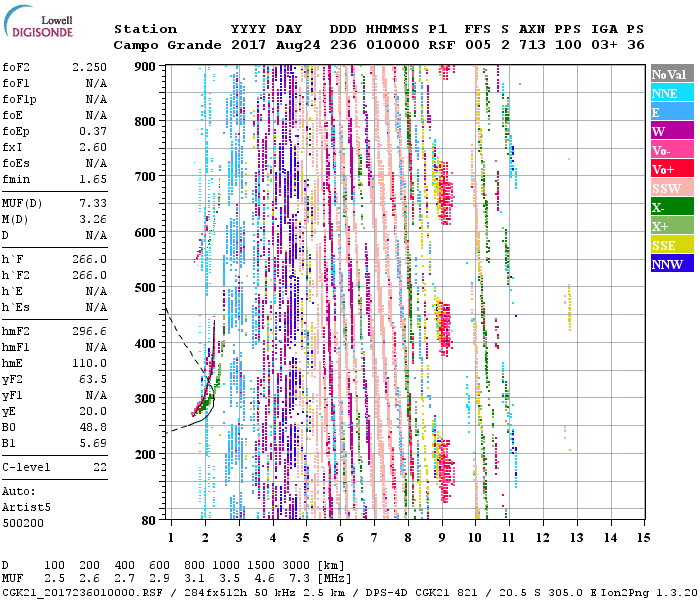The image size is (700, 600).
Task: Click the C-level value 22
Action: (100, 467)
